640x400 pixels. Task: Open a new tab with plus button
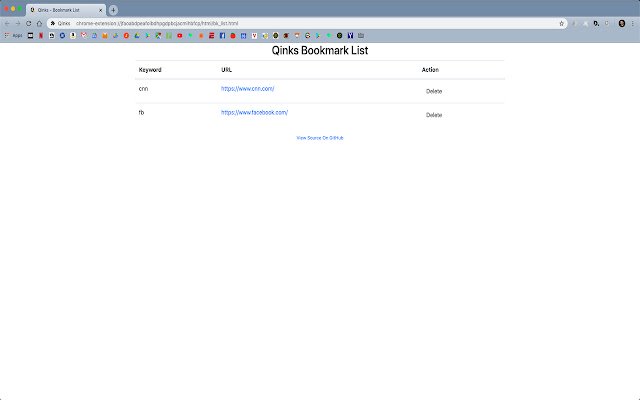click(x=113, y=10)
